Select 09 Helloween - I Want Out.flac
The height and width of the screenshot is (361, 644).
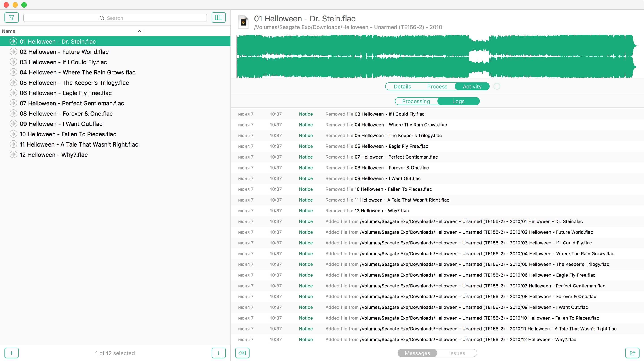tap(115, 124)
